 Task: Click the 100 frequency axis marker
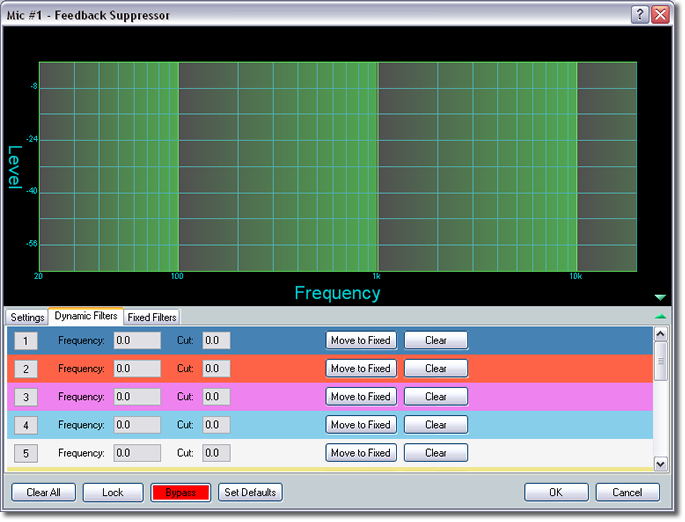(x=177, y=277)
